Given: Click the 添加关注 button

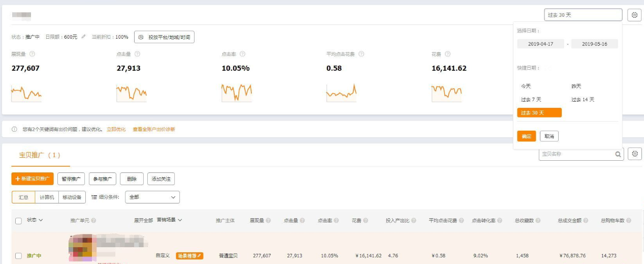Looking at the screenshot, I should pos(161,179).
